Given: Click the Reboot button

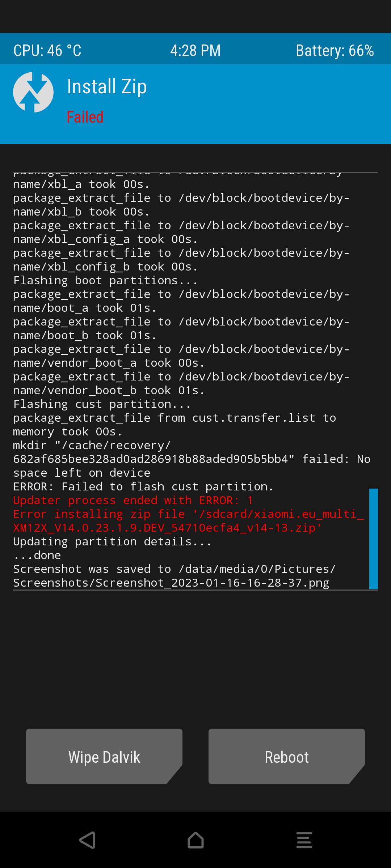Looking at the screenshot, I should 287,756.
